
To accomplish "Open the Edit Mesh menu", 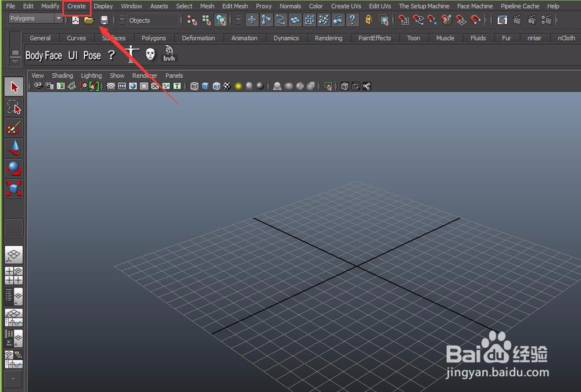I will 235,6.
